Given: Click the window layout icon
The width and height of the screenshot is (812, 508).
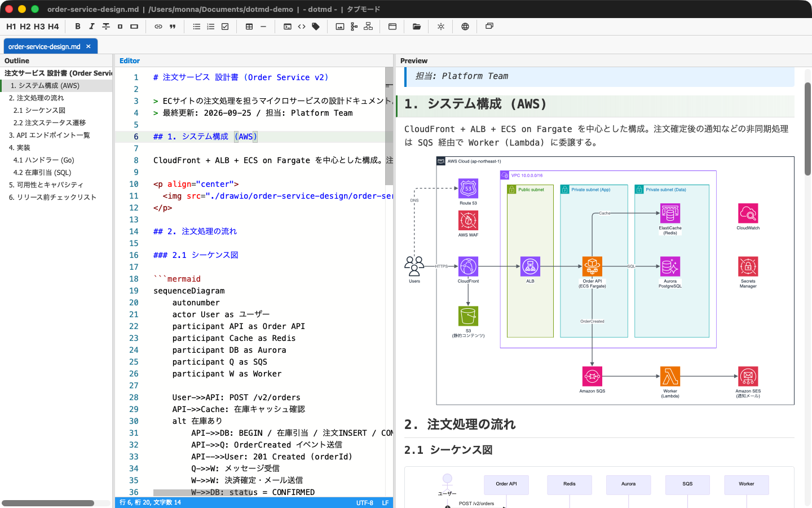Looking at the screenshot, I should [x=392, y=27].
